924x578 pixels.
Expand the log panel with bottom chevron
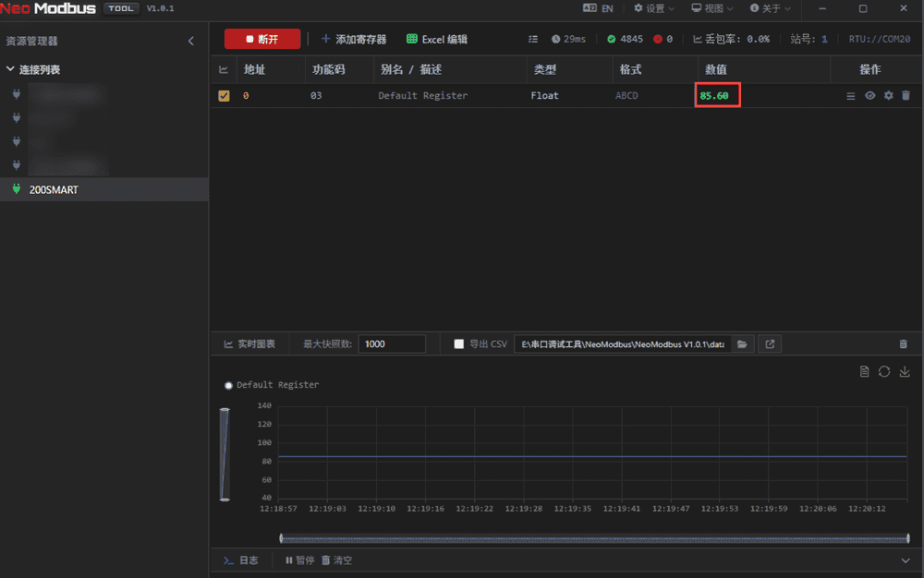[x=905, y=560]
